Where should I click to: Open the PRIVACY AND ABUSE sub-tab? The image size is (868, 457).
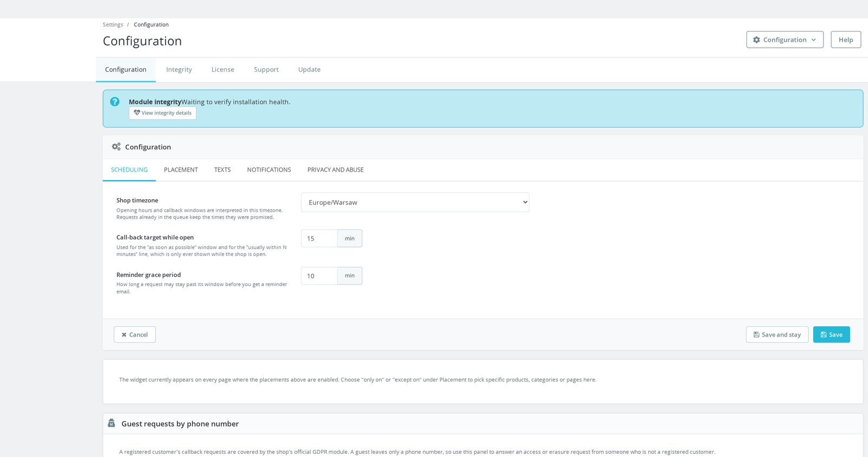pyautogui.click(x=335, y=170)
